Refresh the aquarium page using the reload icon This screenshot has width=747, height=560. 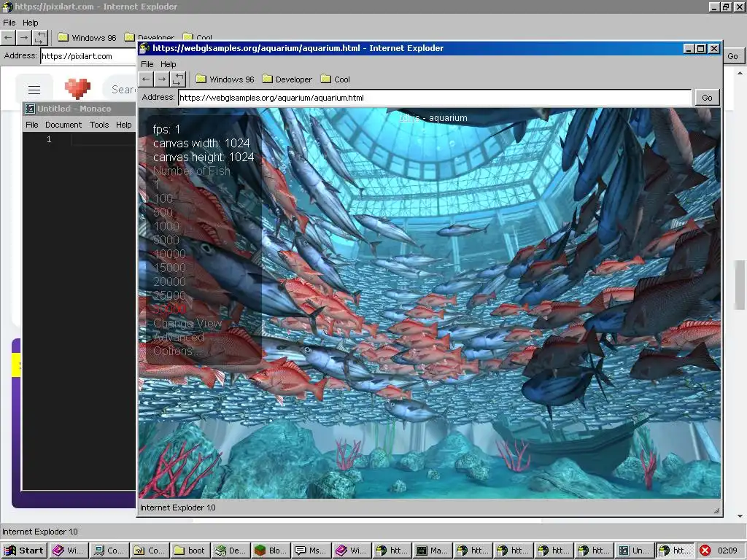click(178, 79)
